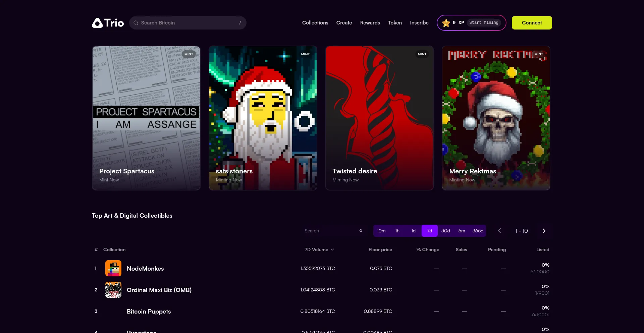This screenshot has height=333, width=644.
Task: Select the 30d time range
Action: (445, 231)
